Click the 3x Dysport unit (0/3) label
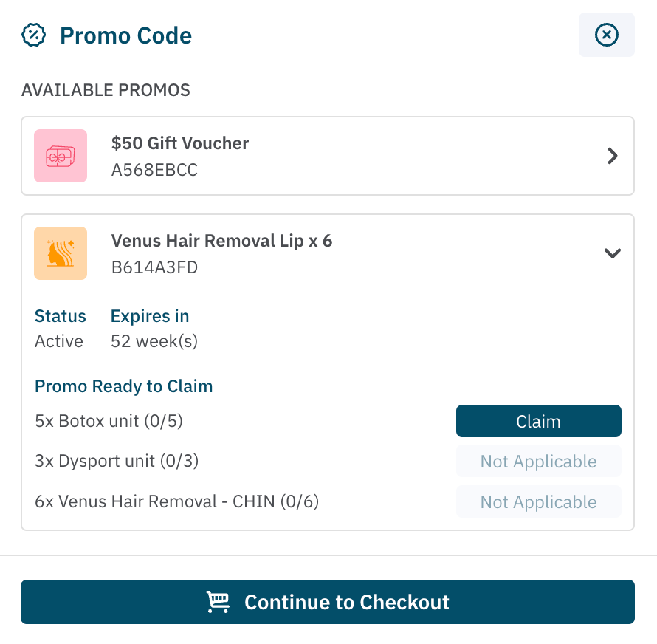The height and width of the screenshot is (644, 657). tap(117, 462)
